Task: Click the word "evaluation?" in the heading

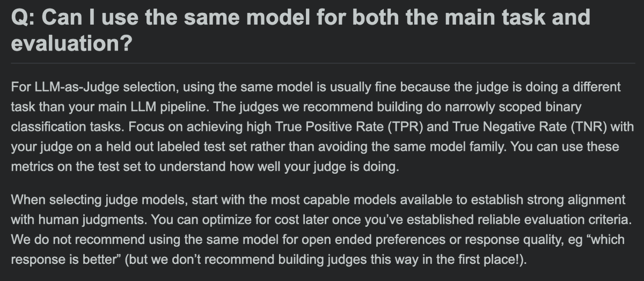Action: click(x=72, y=44)
